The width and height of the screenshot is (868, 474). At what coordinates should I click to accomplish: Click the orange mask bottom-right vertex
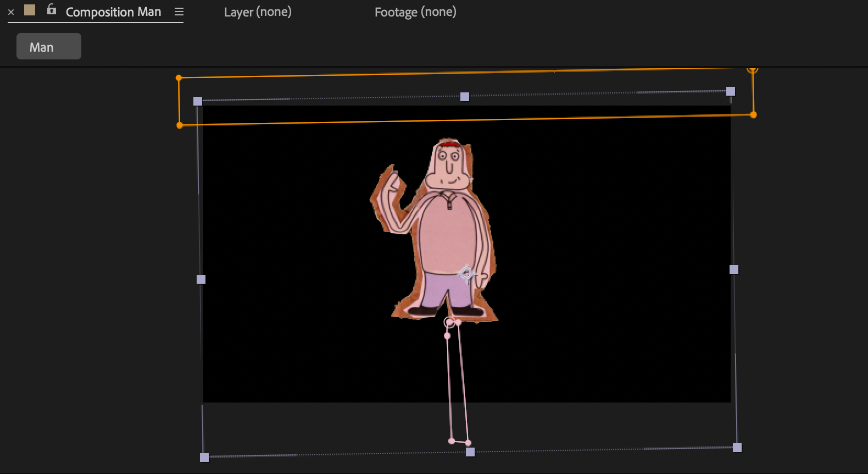click(754, 115)
